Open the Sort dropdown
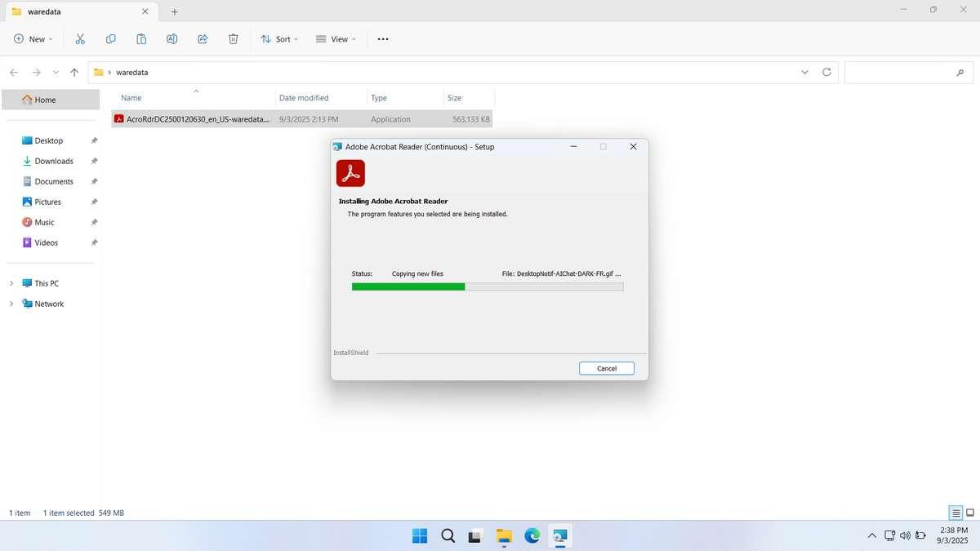The width and height of the screenshot is (980, 551). point(278,38)
